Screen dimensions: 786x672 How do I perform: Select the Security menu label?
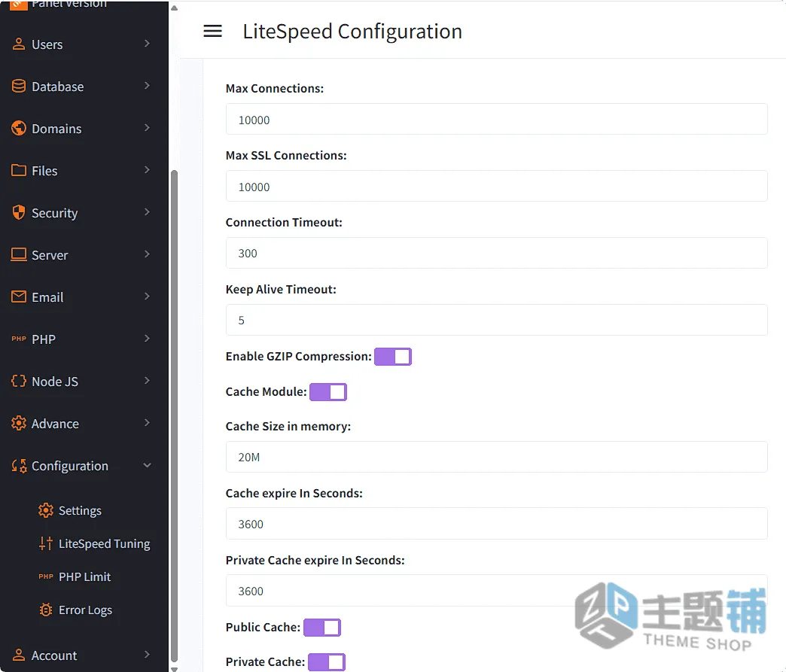55,213
